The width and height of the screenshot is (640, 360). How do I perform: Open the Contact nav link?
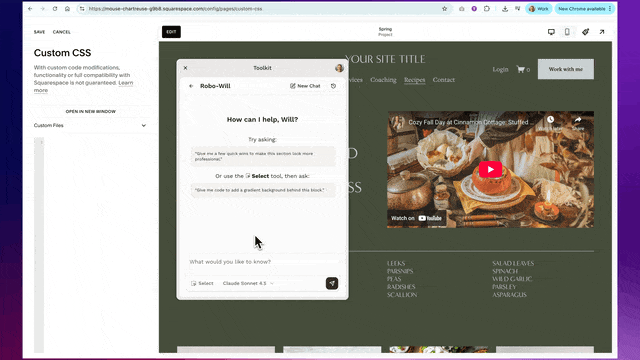444,80
